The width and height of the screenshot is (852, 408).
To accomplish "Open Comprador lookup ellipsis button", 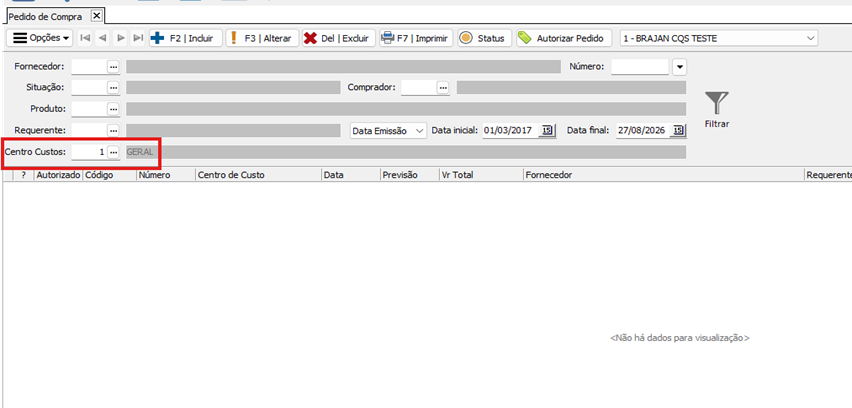I will pos(442,88).
